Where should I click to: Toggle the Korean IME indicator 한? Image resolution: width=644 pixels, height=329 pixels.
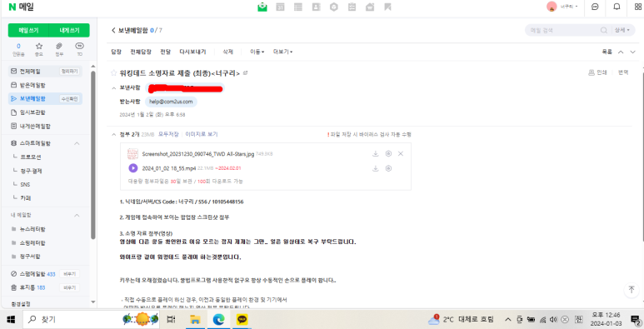coord(579,320)
